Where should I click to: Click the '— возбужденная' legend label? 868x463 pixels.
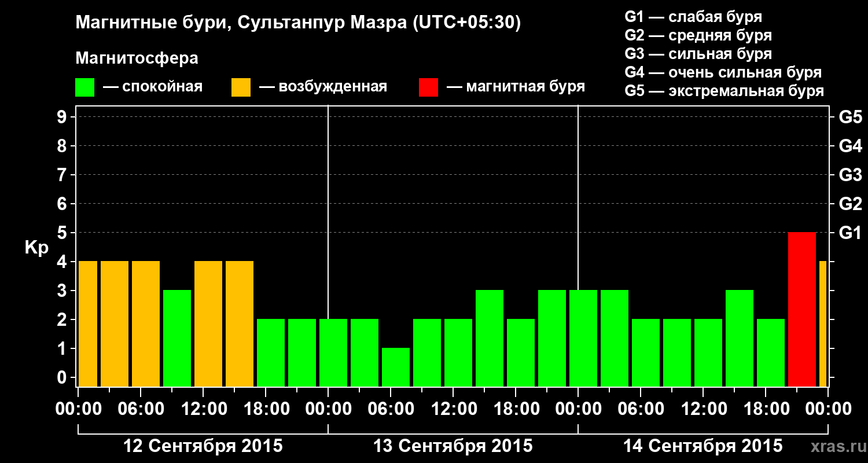[x=323, y=87]
